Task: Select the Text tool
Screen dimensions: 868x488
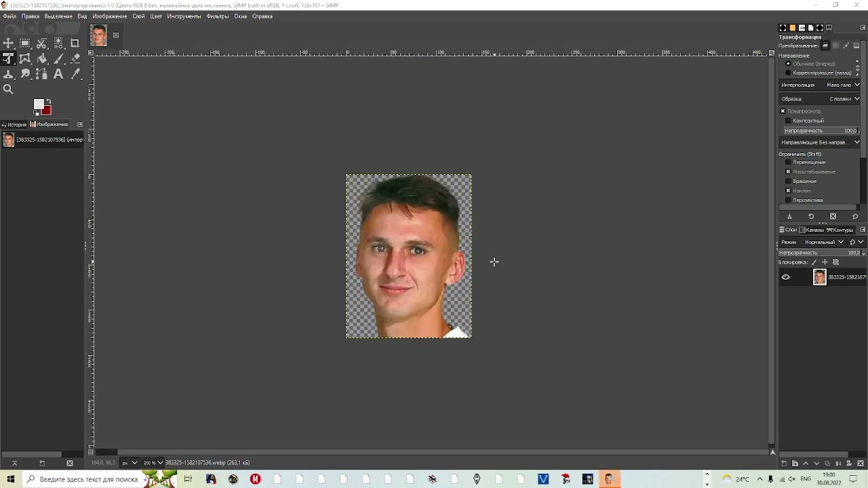Action: tap(58, 74)
